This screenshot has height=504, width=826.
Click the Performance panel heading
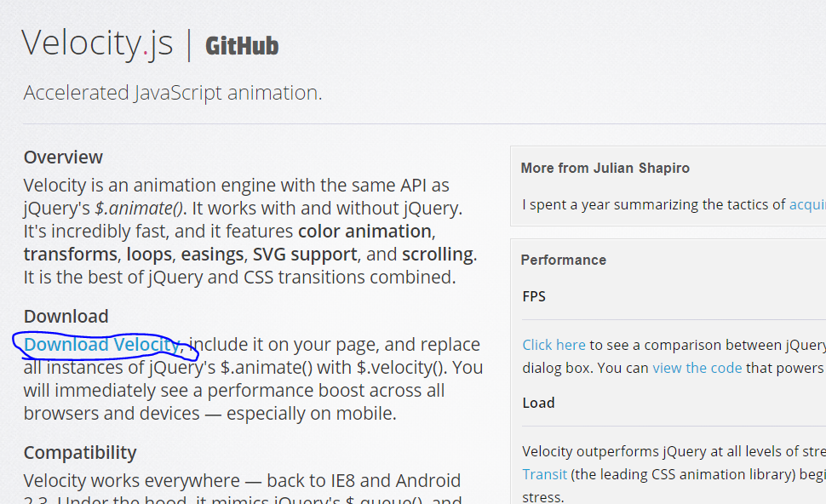[x=563, y=261]
